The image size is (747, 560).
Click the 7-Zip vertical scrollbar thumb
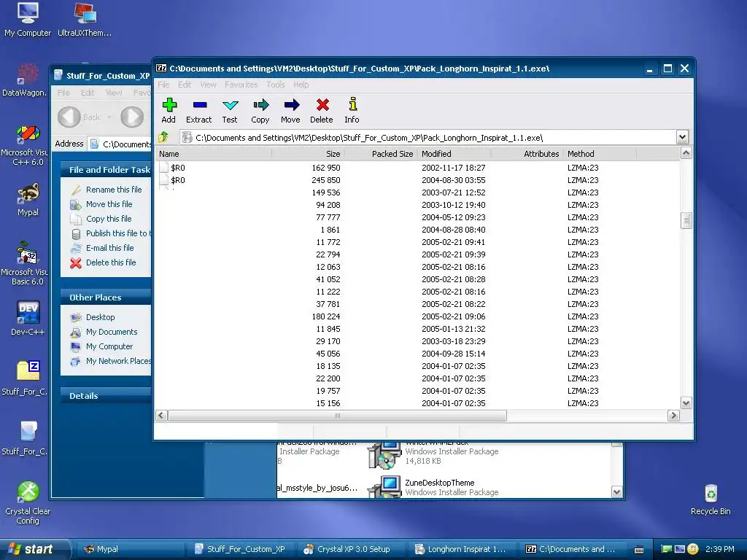(686, 220)
